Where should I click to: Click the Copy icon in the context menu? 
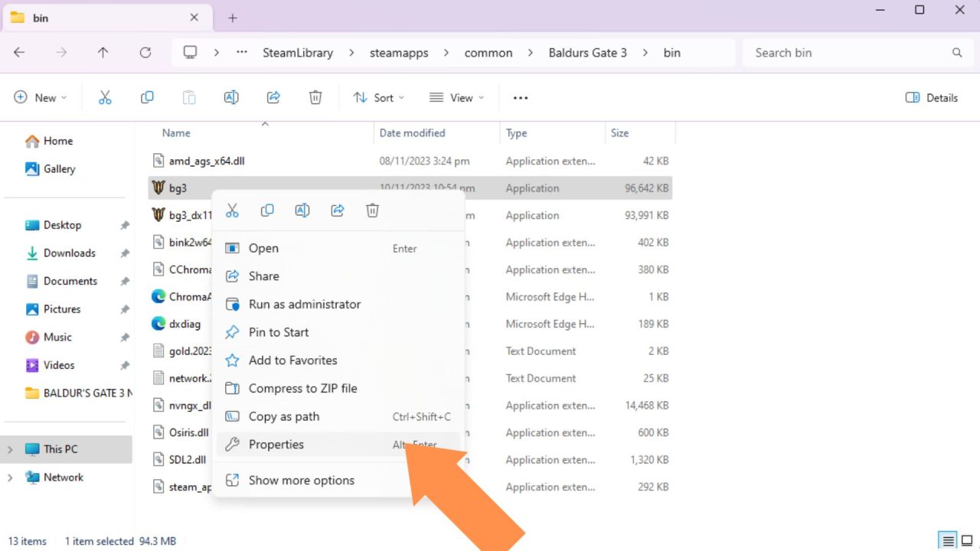267,210
